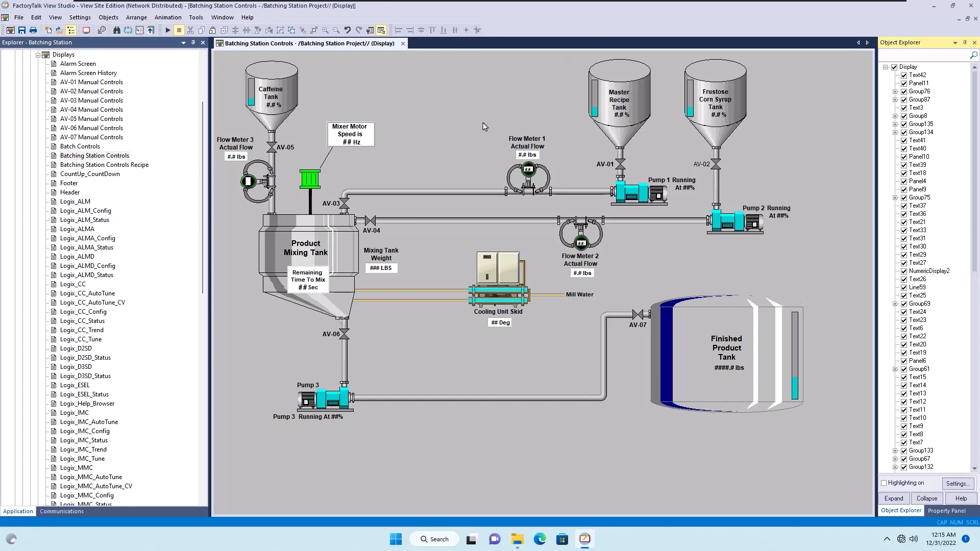Click the Zoom In magnifier icon

pyautogui.click(x=325, y=30)
